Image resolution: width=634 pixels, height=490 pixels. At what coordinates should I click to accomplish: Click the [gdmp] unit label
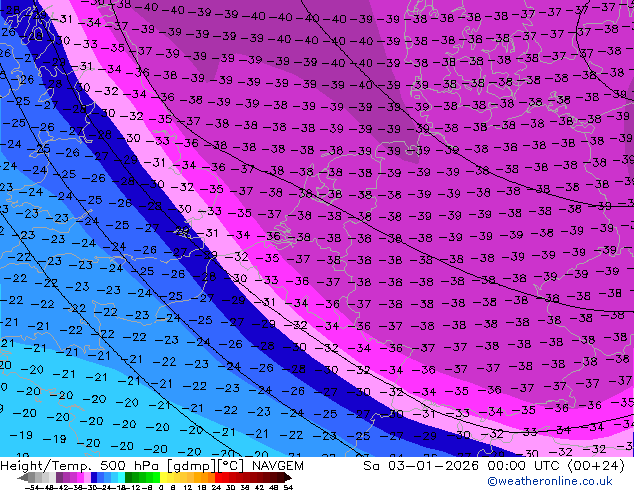coord(192,466)
